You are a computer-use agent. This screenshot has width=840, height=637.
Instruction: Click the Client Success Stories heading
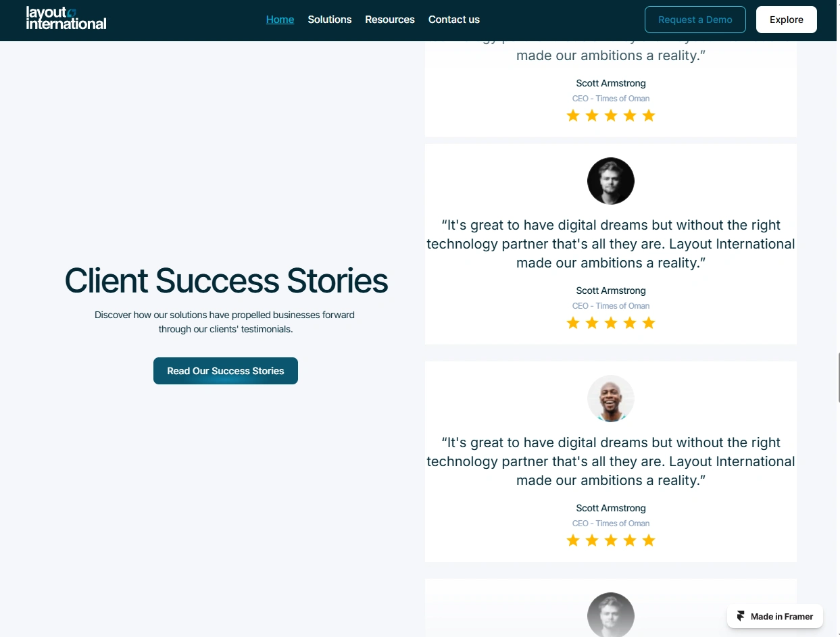coord(226,280)
